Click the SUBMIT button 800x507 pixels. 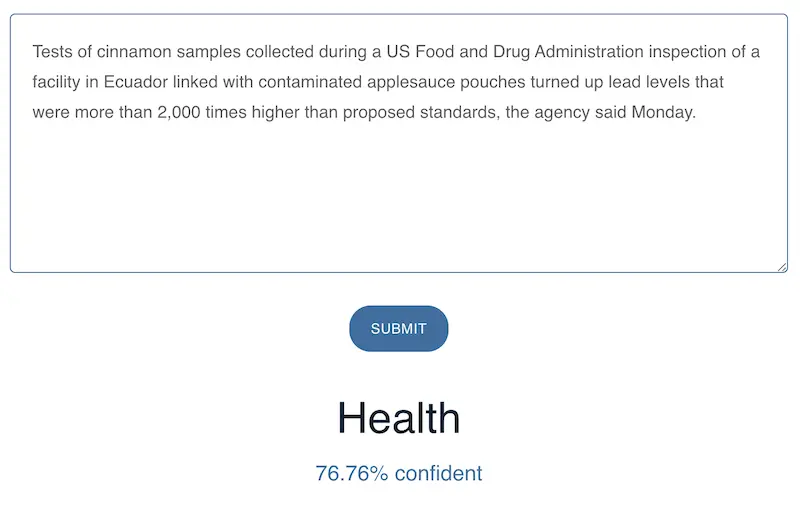pos(398,328)
